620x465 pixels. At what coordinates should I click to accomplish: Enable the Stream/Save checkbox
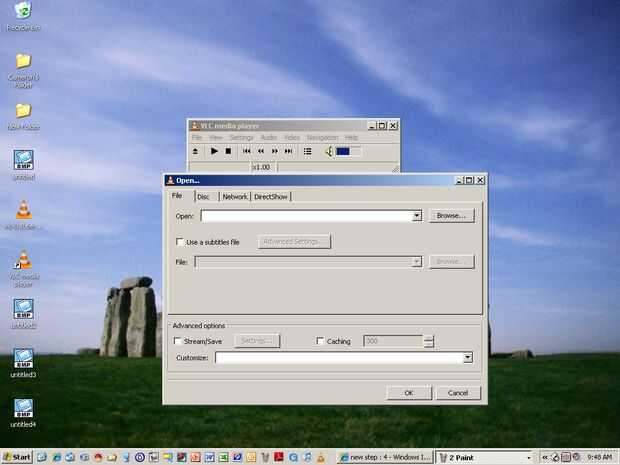tap(178, 341)
